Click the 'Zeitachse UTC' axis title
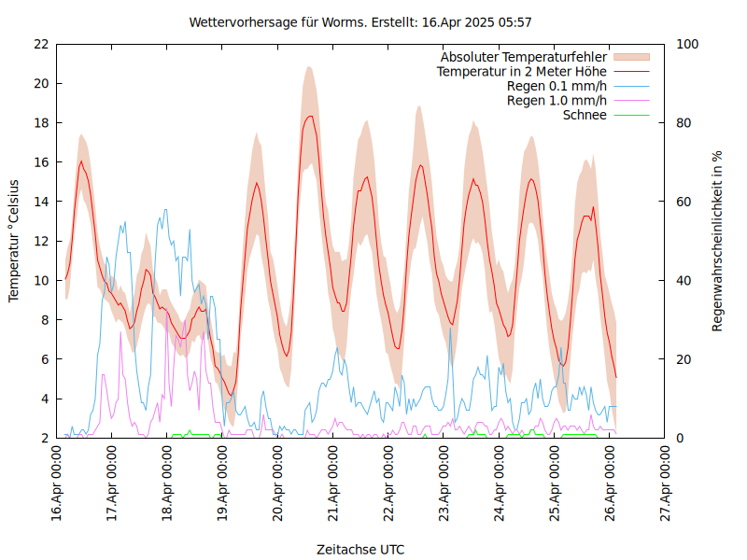 (x=360, y=549)
